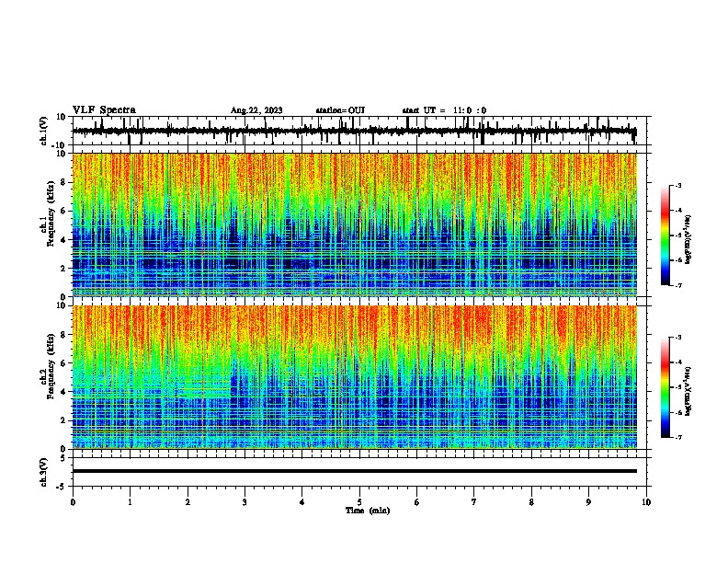This screenshot has width=728, height=563.
Task: Click the "station=OUI" header label
Action: point(340,110)
